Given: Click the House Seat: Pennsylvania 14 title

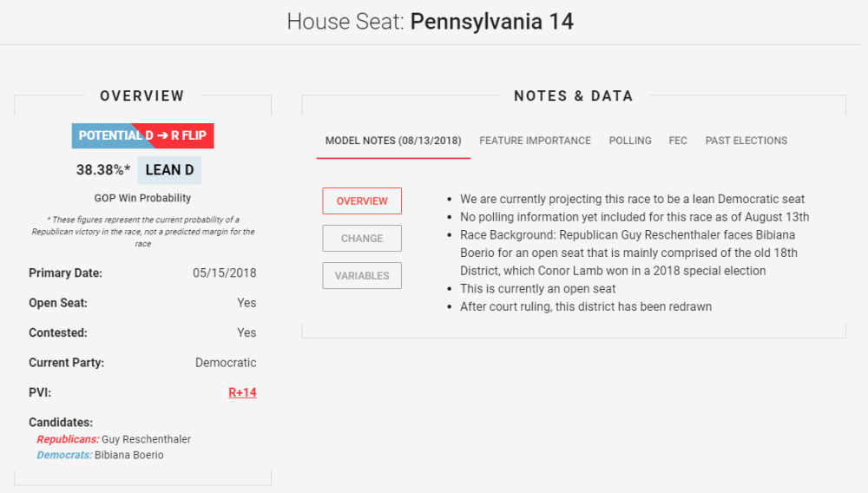Looking at the screenshot, I should (x=431, y=22).
